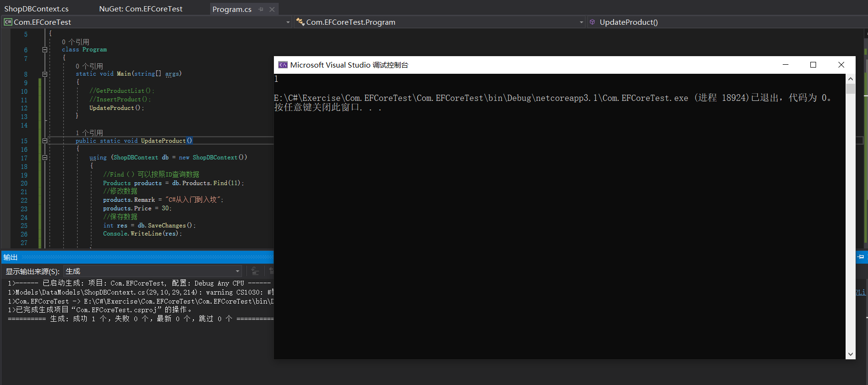
Task: Click the console scrollbar thumb
Action: pyautogui.click(x=850, y=89)
